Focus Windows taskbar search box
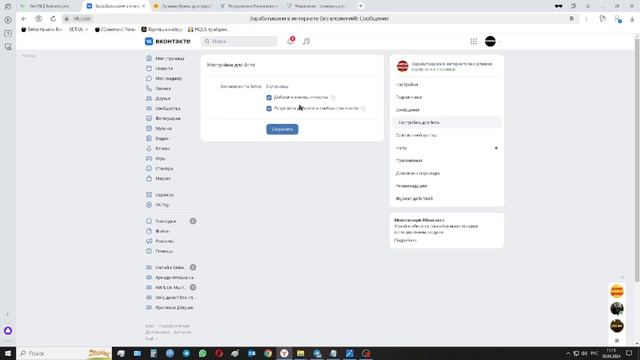 pyautogui.click(x=64, y=353)
